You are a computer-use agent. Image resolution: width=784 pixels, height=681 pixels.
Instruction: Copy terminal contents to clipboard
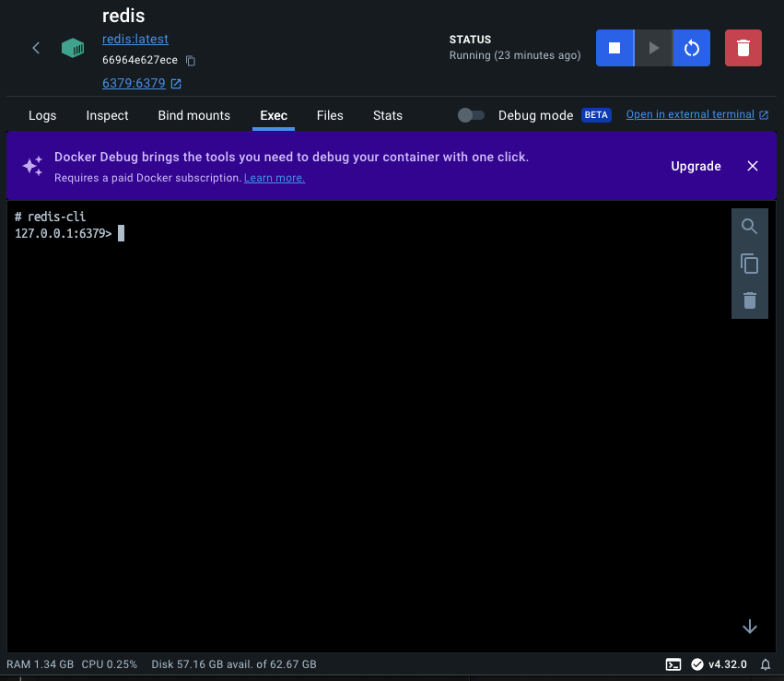[x=749, y=264]
